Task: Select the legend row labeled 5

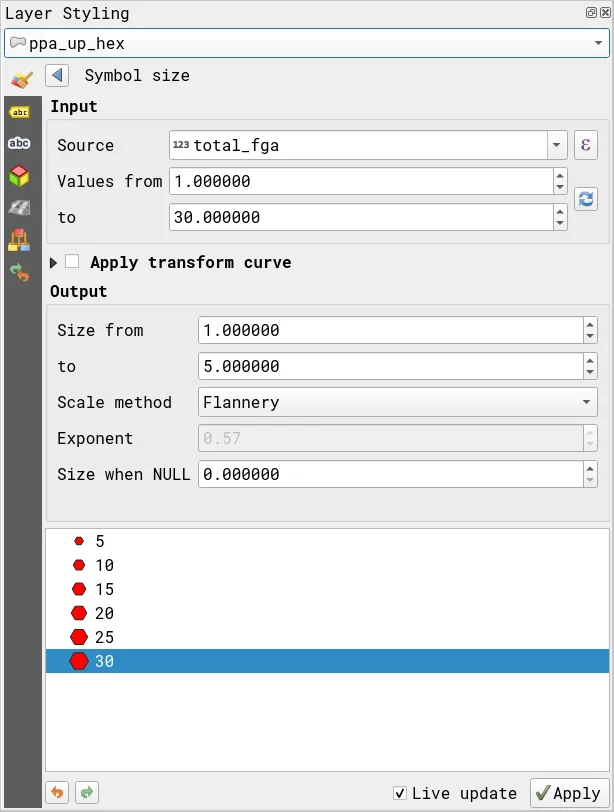Action: [327, 541]
